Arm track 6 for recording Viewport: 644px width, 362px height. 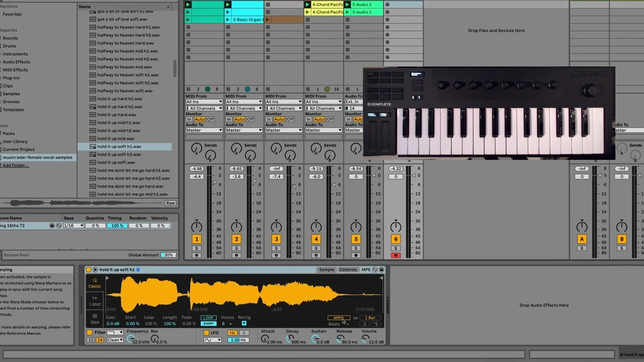pos(396,255)
